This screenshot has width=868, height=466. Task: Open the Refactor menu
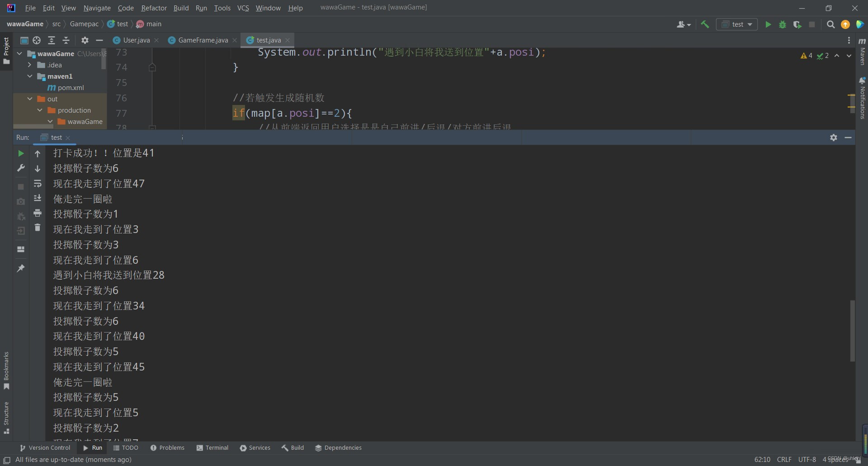154,8
